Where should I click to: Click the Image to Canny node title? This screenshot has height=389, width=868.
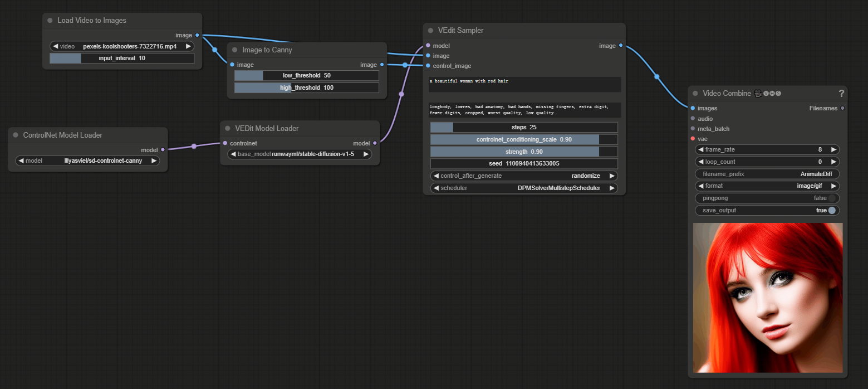[267, 50]
